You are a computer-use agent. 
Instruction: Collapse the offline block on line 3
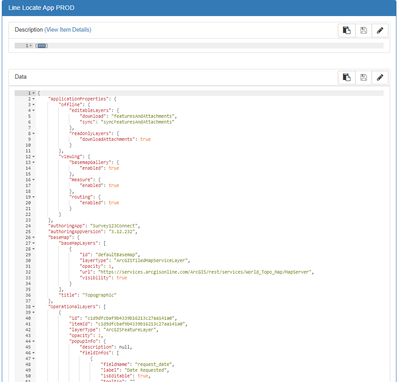coord(34,105)
